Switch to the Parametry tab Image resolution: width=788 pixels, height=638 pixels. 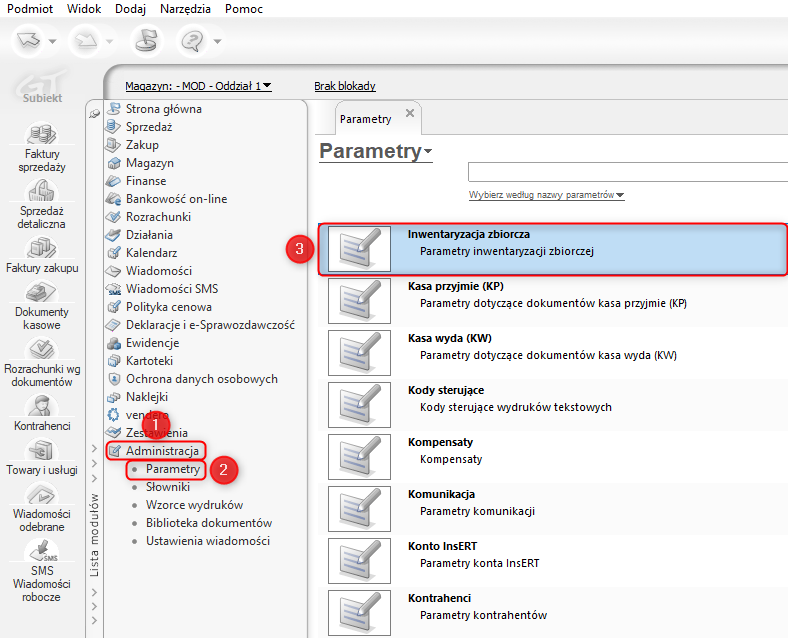[x=365, y=119]
